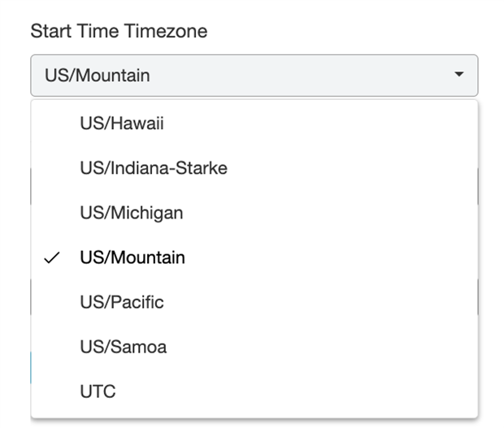
Task: Switch timezone to Hawaii time
Action: coord(122,124)
